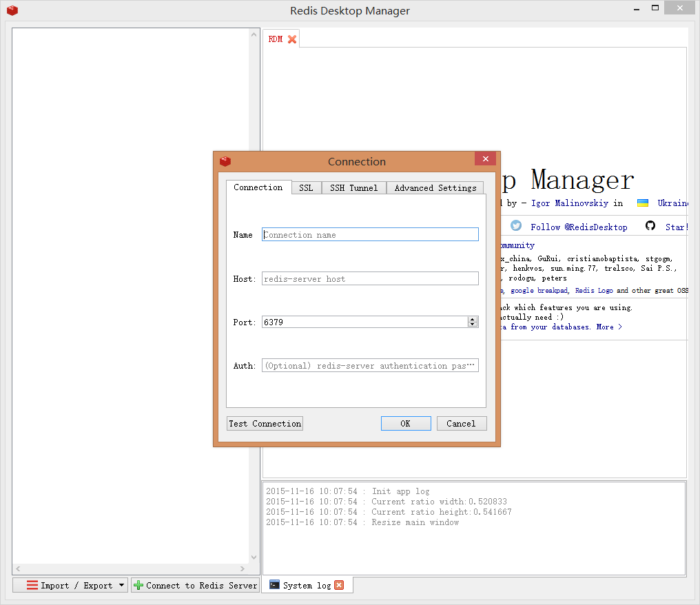This screenshot has height=605, width=700.
Task: Click the GitHub octocat icon
Action: coord(650,226)
